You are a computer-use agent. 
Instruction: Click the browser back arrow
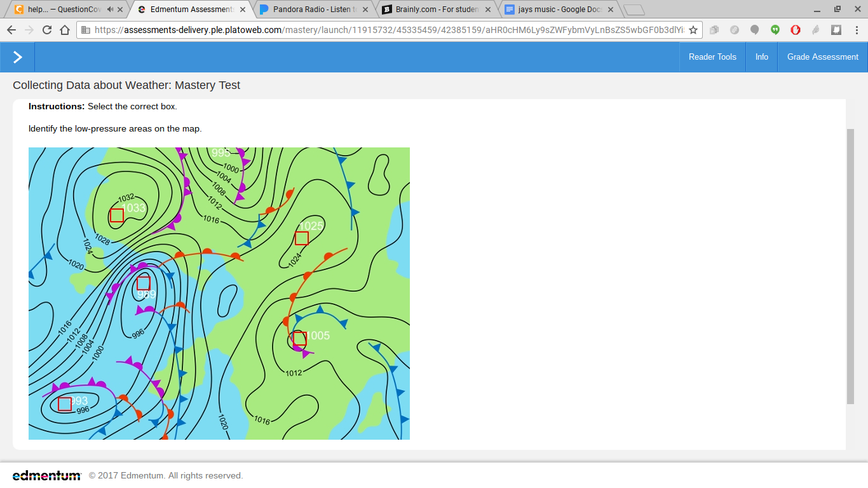click(x=11, y=30)
